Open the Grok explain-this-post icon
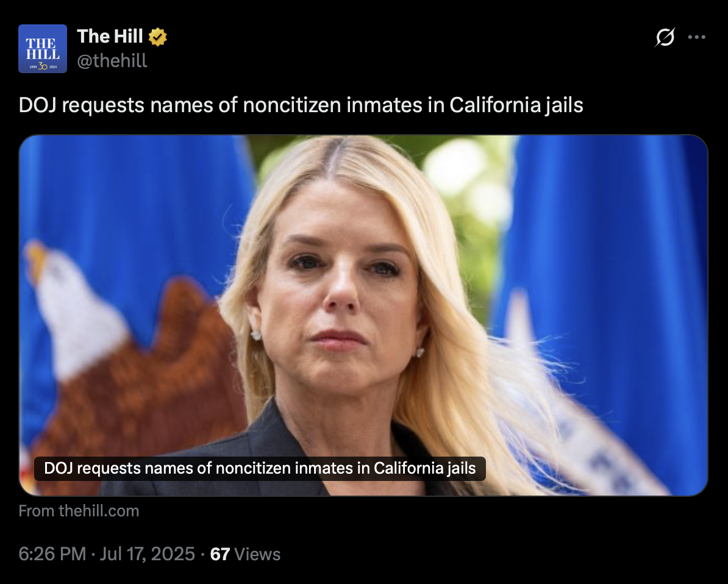Image resolution: width=728 pixels, height=584 pixels. click(x=665, y=37)
